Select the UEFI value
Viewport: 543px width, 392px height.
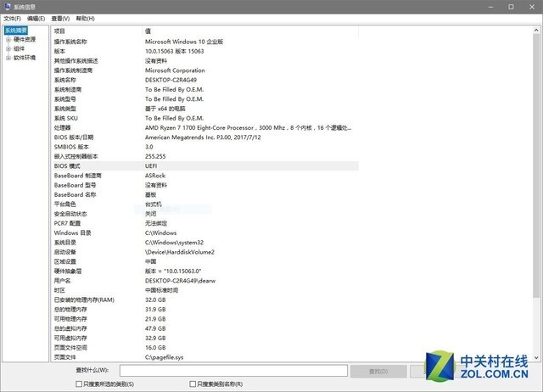[151, 166]
